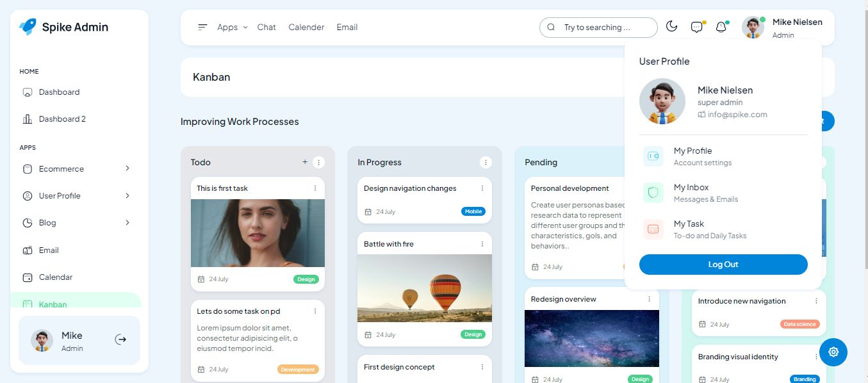
Task: Click the 'Improving Work Processes' heading
Action: click(x=240, y=122)
